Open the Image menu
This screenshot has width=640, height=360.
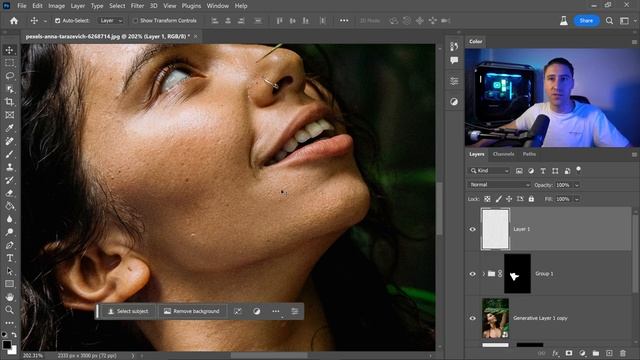pos(56,6)
